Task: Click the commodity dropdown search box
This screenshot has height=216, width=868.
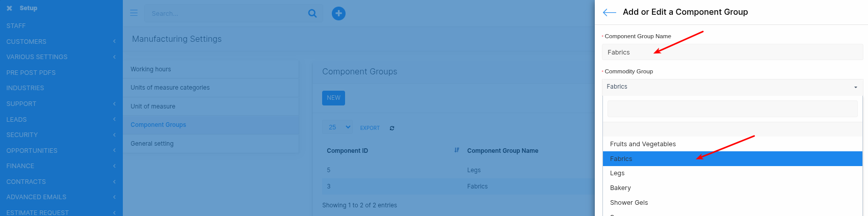Action: (x=732, y=109)
